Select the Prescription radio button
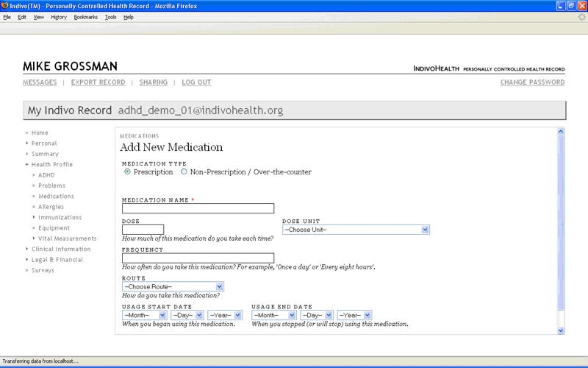The image size is (588, 368). (x=128, y=172)
